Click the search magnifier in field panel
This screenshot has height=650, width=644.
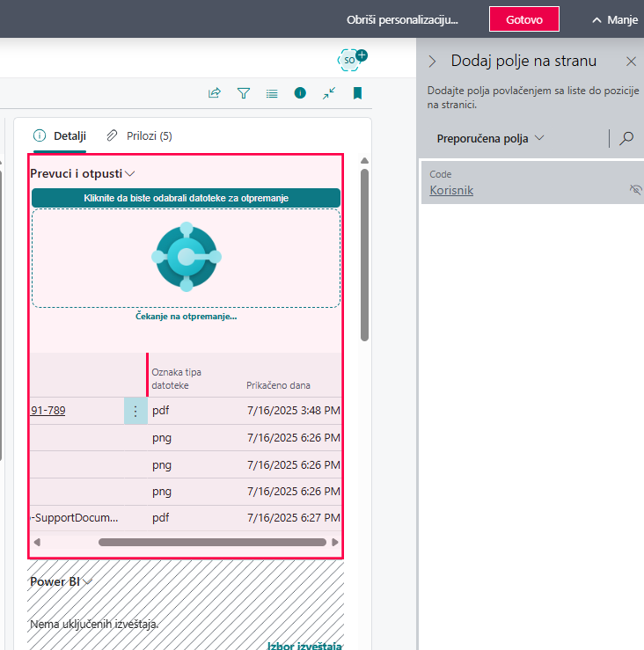(x=626, y=138)
